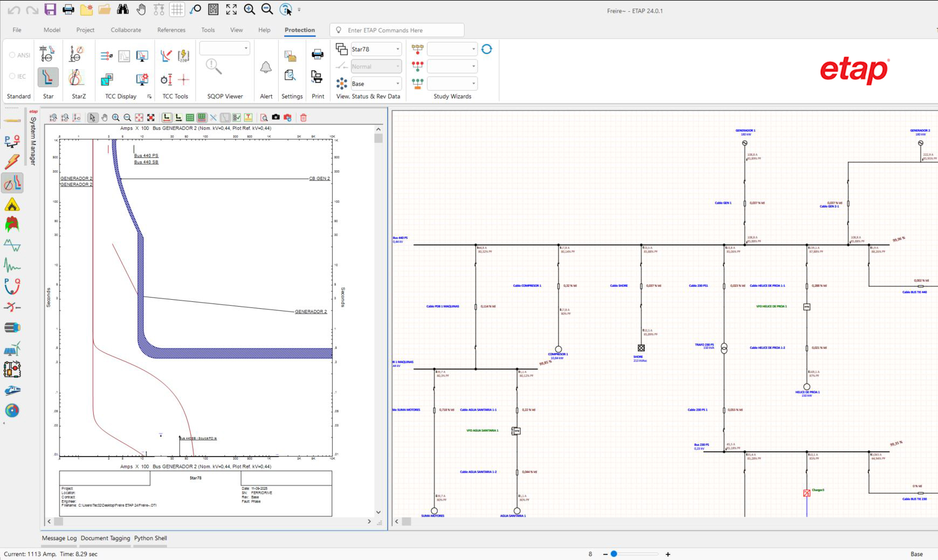Screen dimensions: 938x560
Task: Open the Base revision dropdown
Action: (x=376, y=84)
